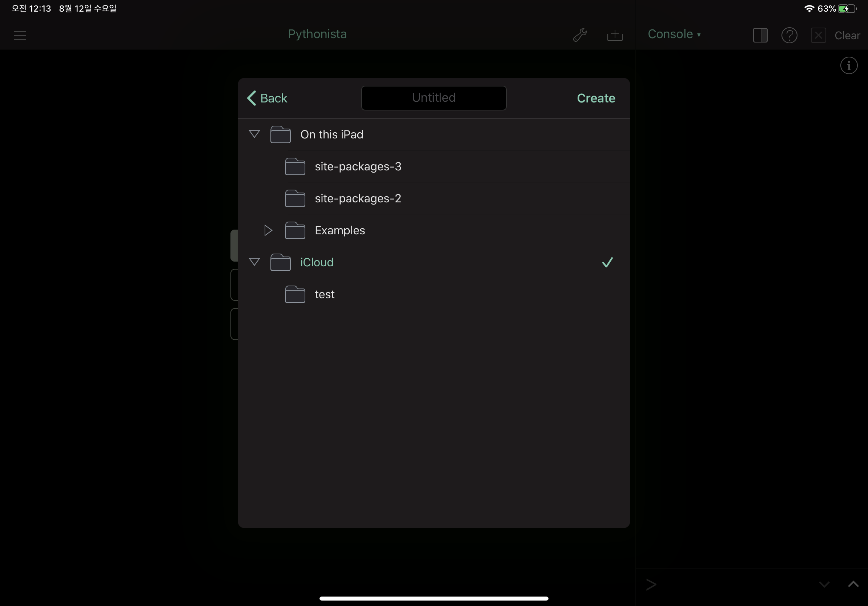Open the help question mark icon
Viewport: 868px width, 606px height.
tap(789, 35)
